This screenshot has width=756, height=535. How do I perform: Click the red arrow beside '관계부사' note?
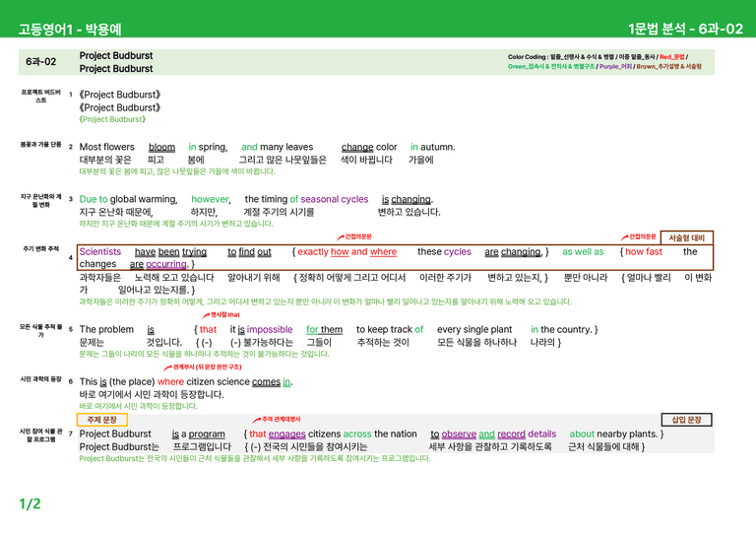(x=167, y=368)
